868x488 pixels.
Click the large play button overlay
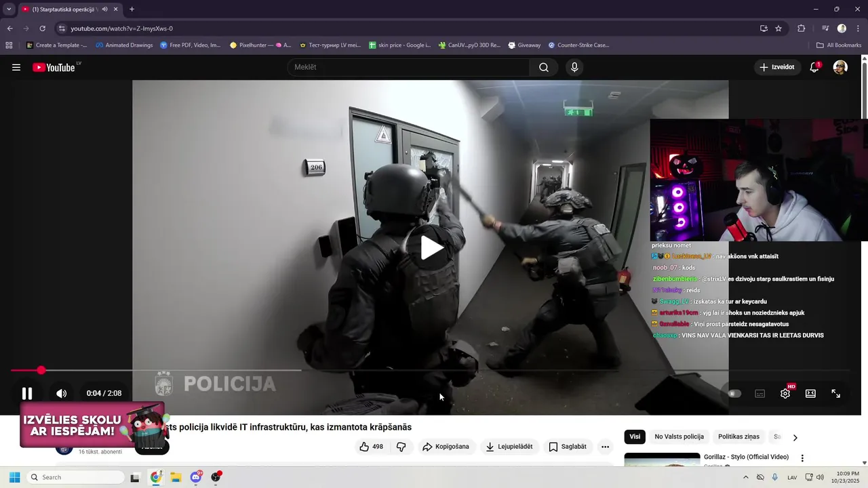pyautogui.click(x=431, y=247)
